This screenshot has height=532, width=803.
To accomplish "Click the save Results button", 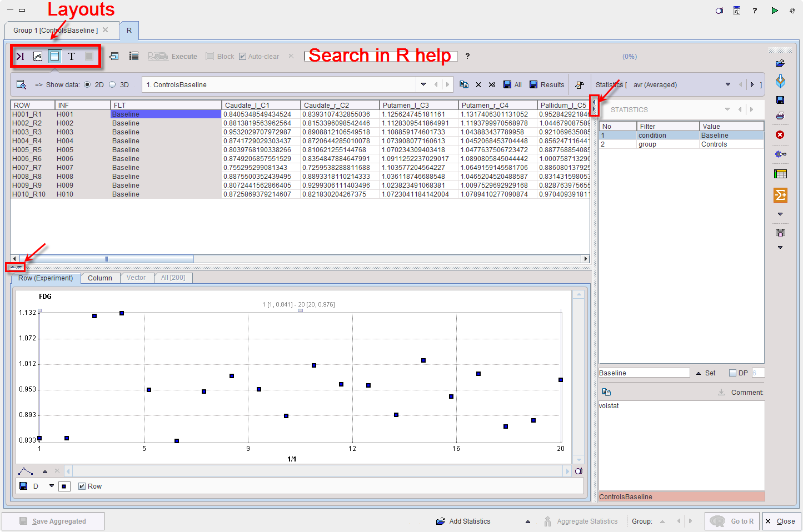I will (x=547, y=84).
